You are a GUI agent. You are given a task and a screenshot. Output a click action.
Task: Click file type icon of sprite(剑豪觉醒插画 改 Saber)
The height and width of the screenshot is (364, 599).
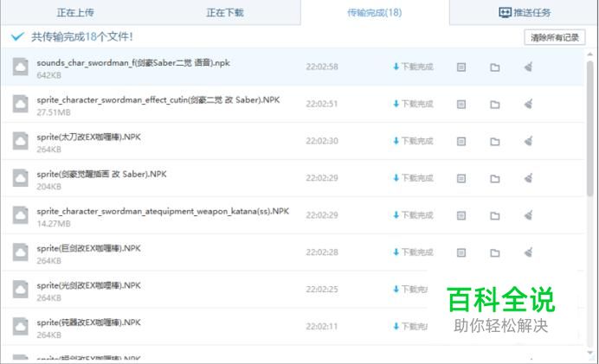pyautogui.click(x=20, y=178)
